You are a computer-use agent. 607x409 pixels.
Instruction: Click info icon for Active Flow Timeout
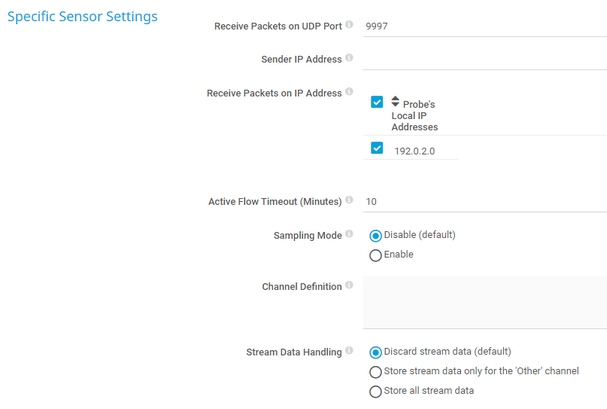(x=350, y=200)
